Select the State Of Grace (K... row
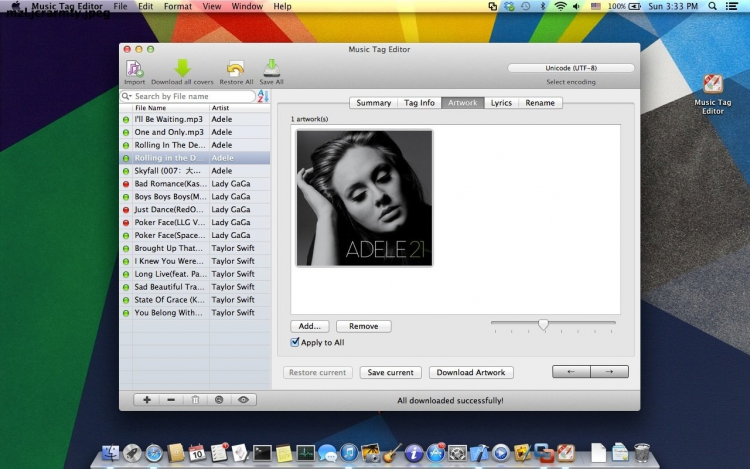This screenshot has width=750, height=469. point(195,300)
